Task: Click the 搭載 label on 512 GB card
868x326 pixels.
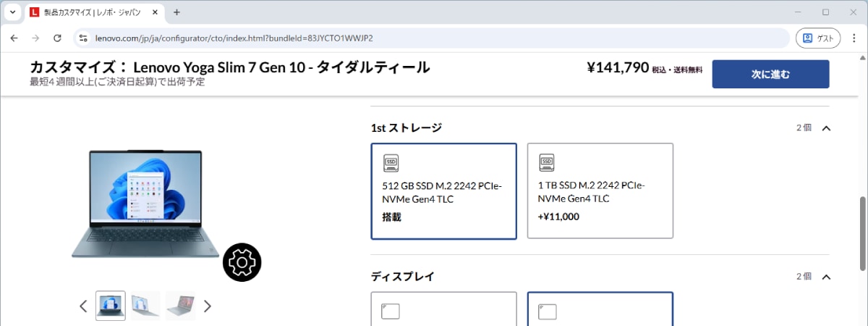Action: (391, 216)
